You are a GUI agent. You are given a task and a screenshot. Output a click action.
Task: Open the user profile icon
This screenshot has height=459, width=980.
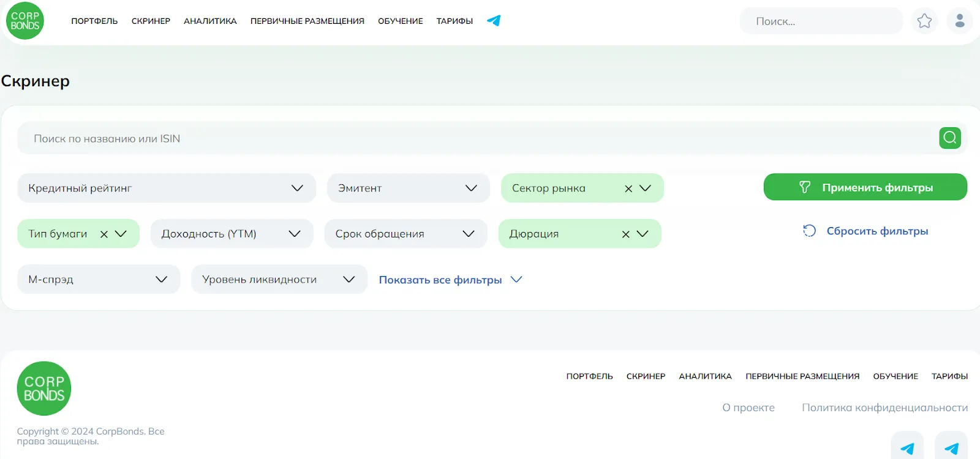pos(960,21)
